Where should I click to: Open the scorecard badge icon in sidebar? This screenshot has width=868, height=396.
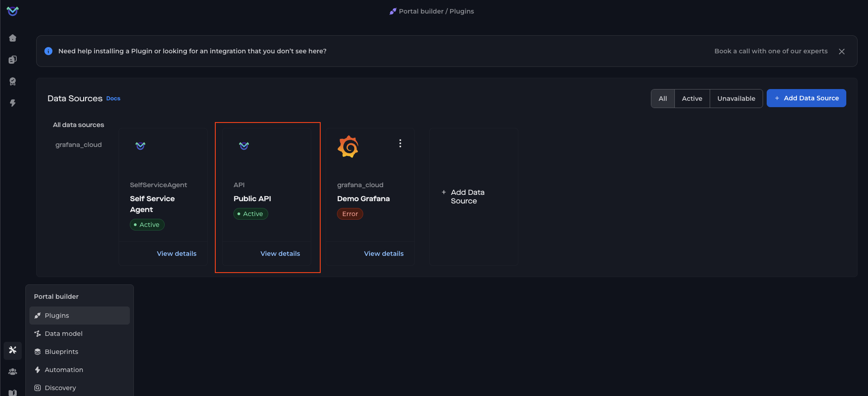[x=13, y=81]
